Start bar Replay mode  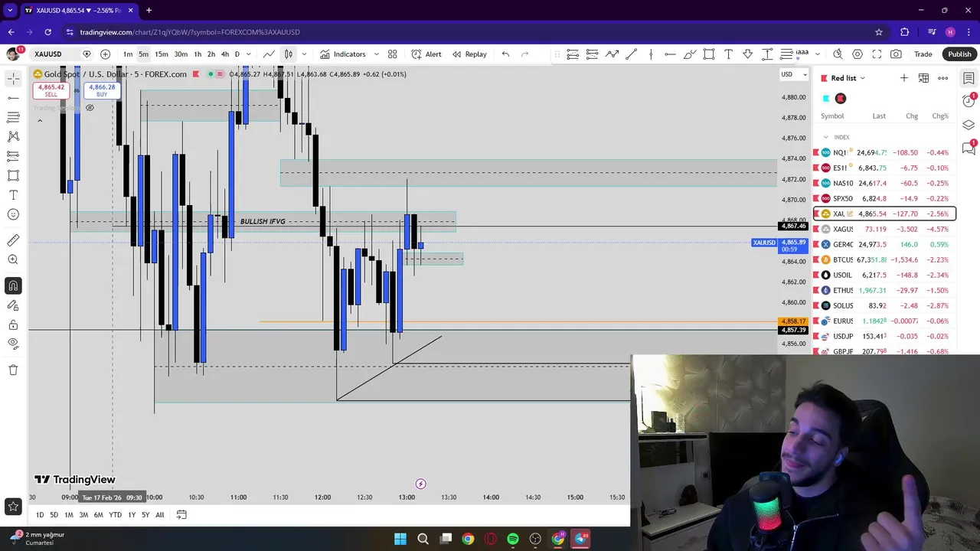coord(469,54)
